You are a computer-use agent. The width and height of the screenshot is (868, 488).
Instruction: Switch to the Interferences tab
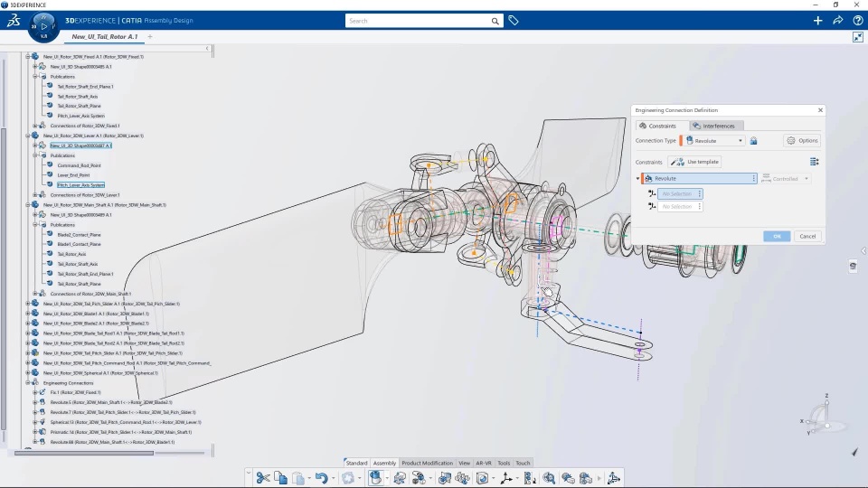717,127
